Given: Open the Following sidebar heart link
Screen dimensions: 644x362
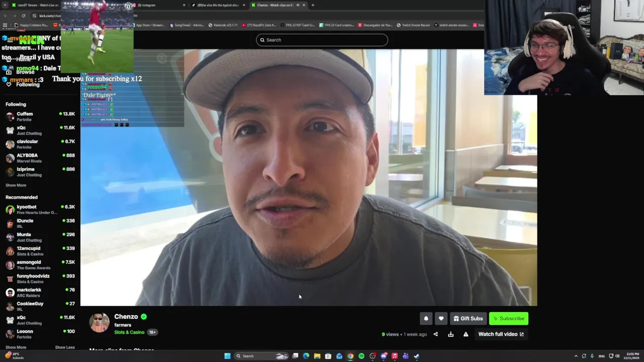Looking at the screenshot, I should pyautogui.click(x=23, y=84).
